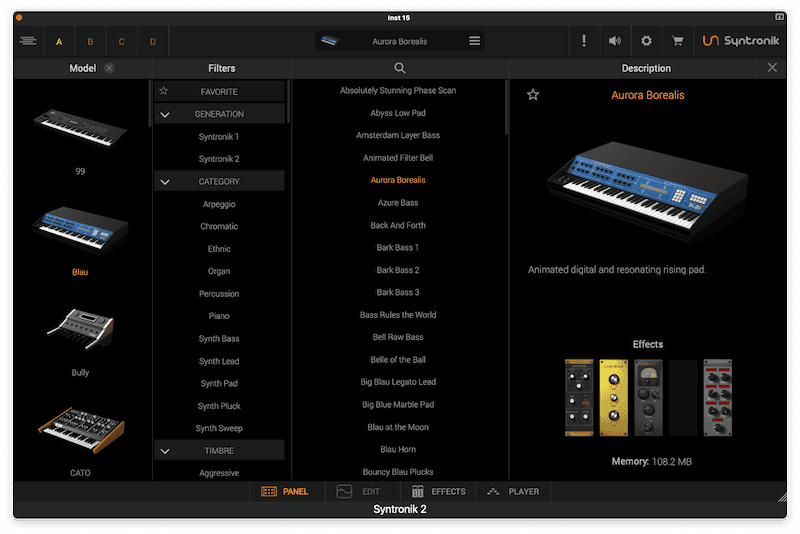Filter by Synth Pluck category
The image size is (800, 534).
pos(219,406)
